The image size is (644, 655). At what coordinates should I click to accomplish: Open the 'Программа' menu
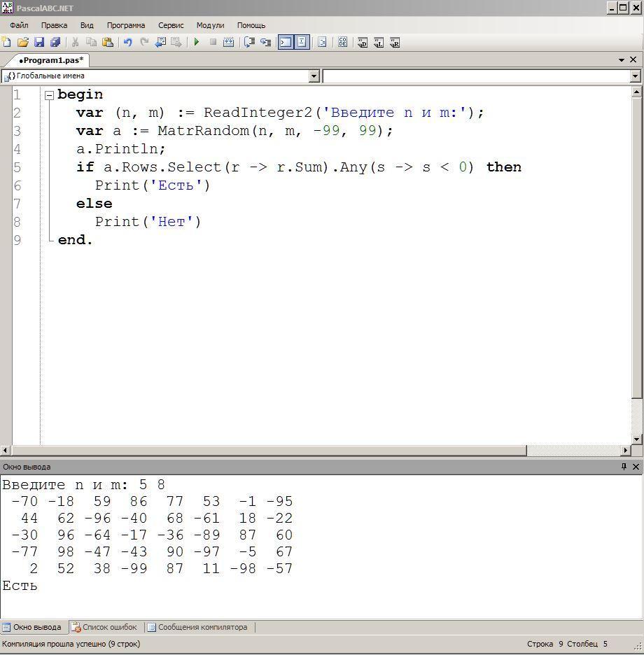pyautogui.click(x=125, y=25)
